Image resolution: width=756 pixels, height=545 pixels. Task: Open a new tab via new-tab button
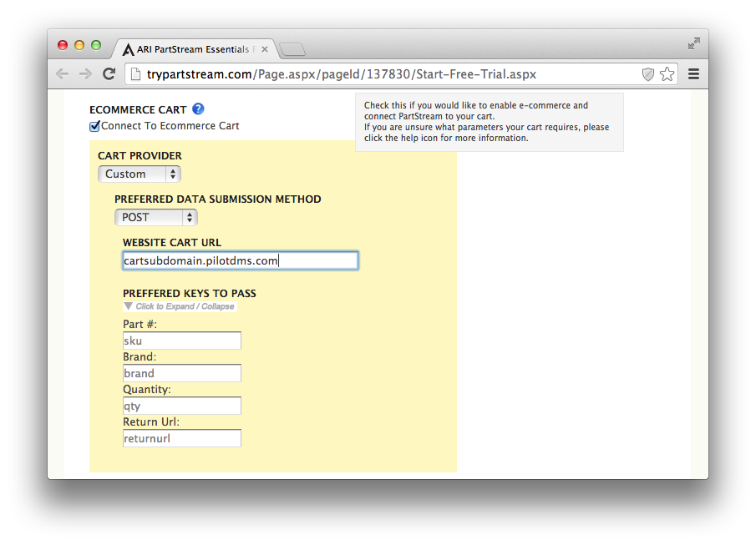(x=292, y=50)
